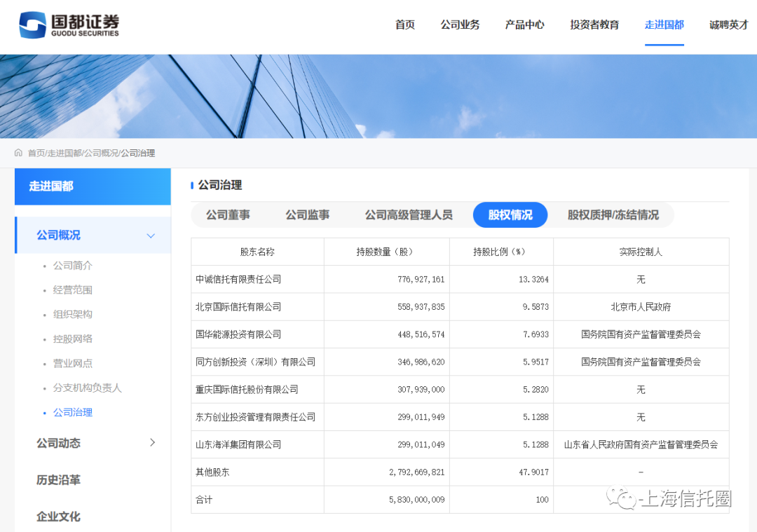The image size is (757, 532).
Task: Open 组织架构 sidebar link
Action: click(72, 314)
